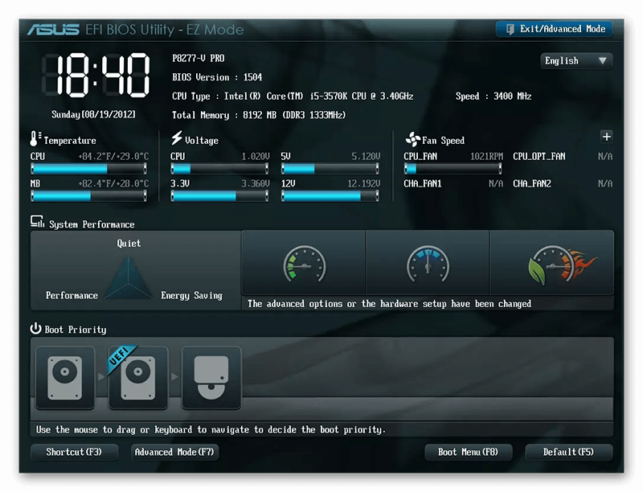Viewport: 643px width, 492px height.
Task: Click the ASUS logo in title
Action: 53,30
